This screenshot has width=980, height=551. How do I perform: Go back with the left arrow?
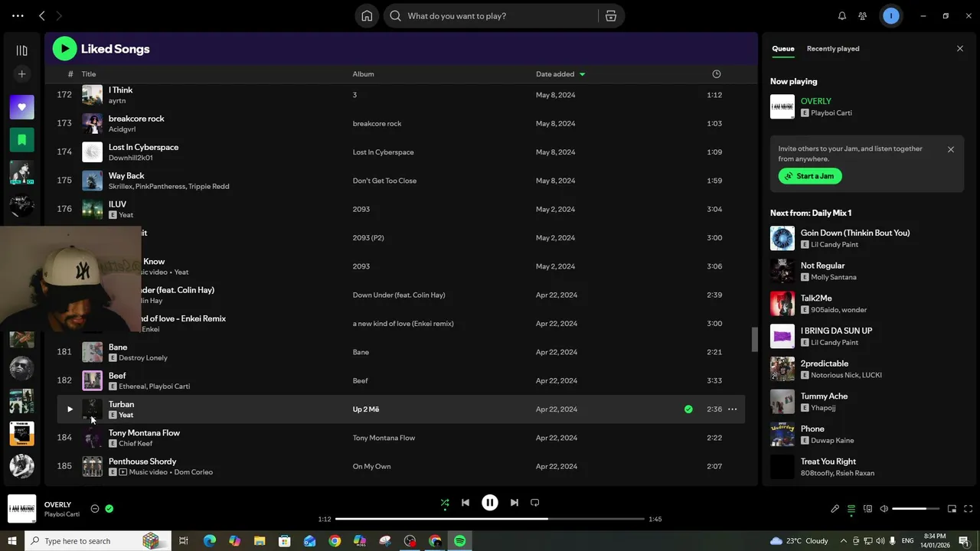coord(42,16)
